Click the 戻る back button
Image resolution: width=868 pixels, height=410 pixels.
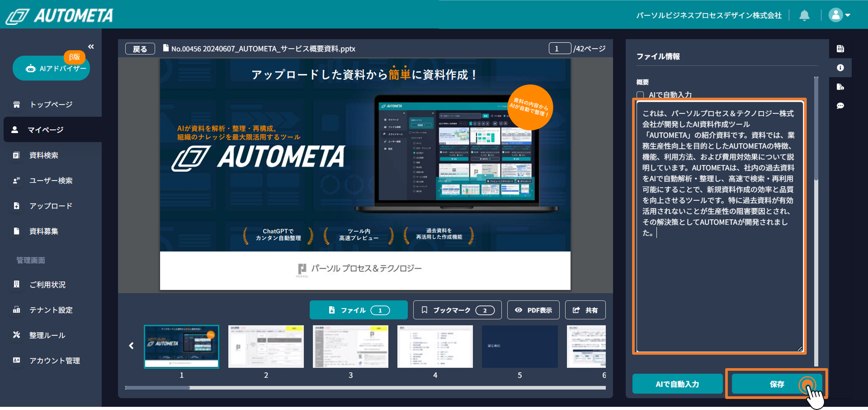click(x=140, y=49)
